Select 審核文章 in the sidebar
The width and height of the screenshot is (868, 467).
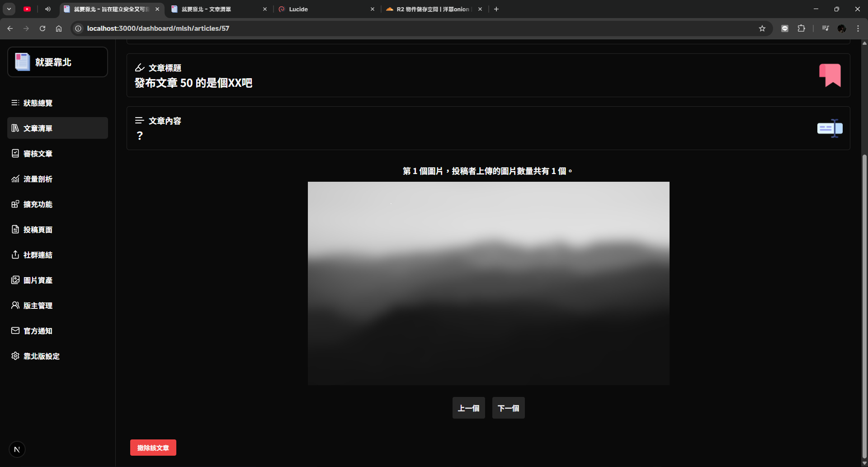(x=38, y=153)
